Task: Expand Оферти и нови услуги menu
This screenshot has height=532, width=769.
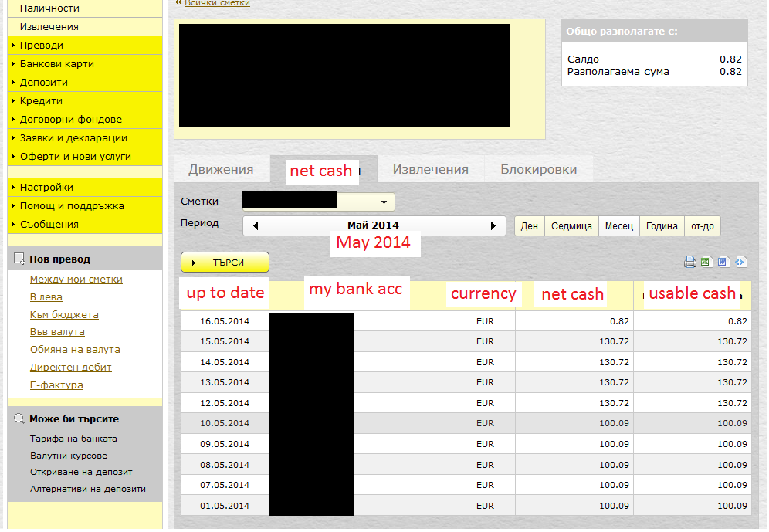Action: 85,157
